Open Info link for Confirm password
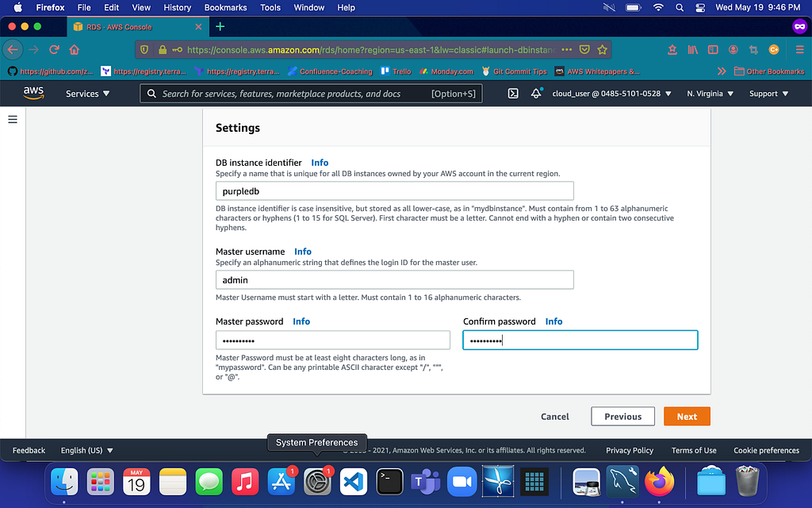Viewport: 812px width, 508px height. [553, 321]
